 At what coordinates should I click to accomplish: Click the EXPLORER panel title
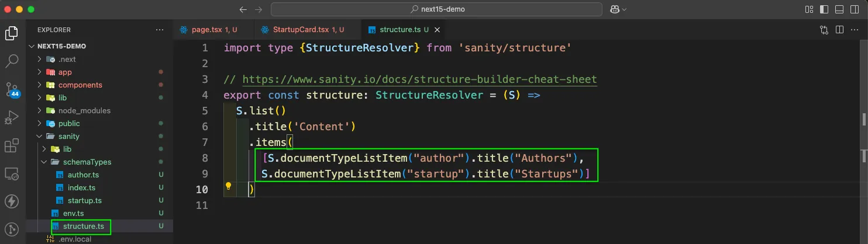pyautogui.click(x=54, y=30)
